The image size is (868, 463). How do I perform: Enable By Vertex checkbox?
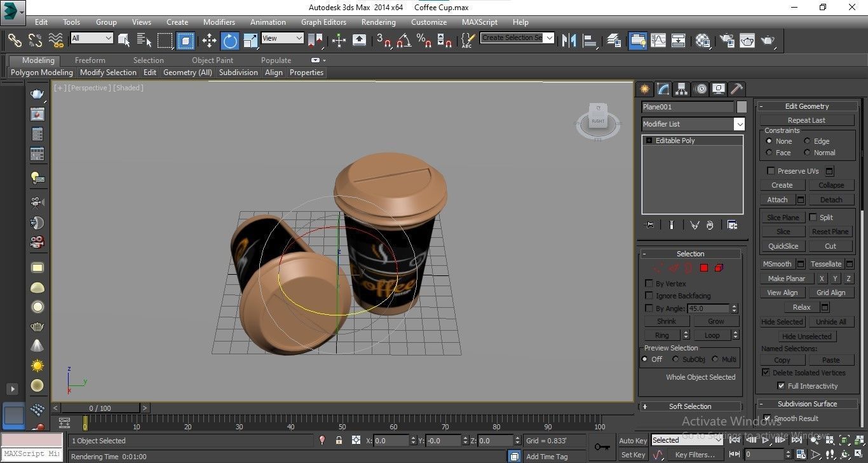pyautogui.click(x=649, y=284)
